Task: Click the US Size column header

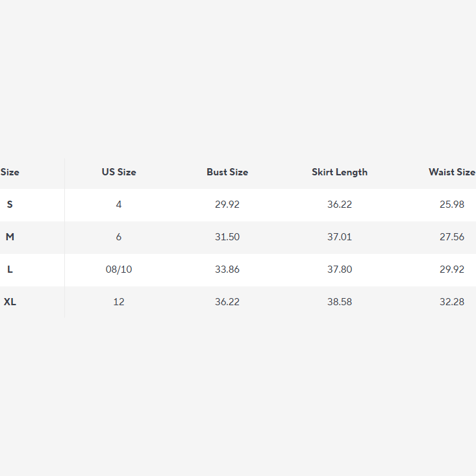Action: (x=119, y=172)
